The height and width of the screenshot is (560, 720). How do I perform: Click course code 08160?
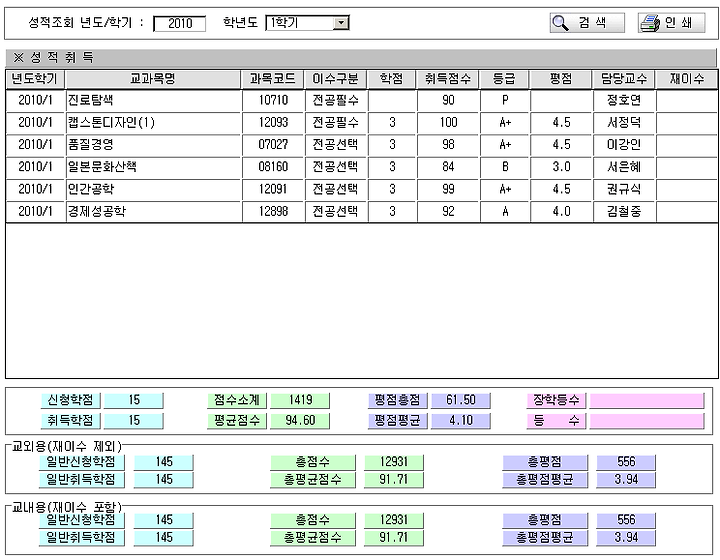point(273,167)
